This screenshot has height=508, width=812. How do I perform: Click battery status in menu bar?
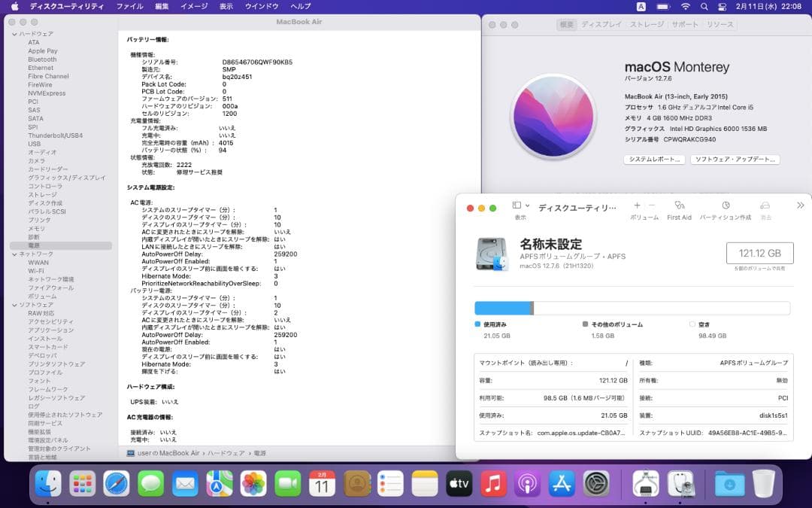[663, 7]
